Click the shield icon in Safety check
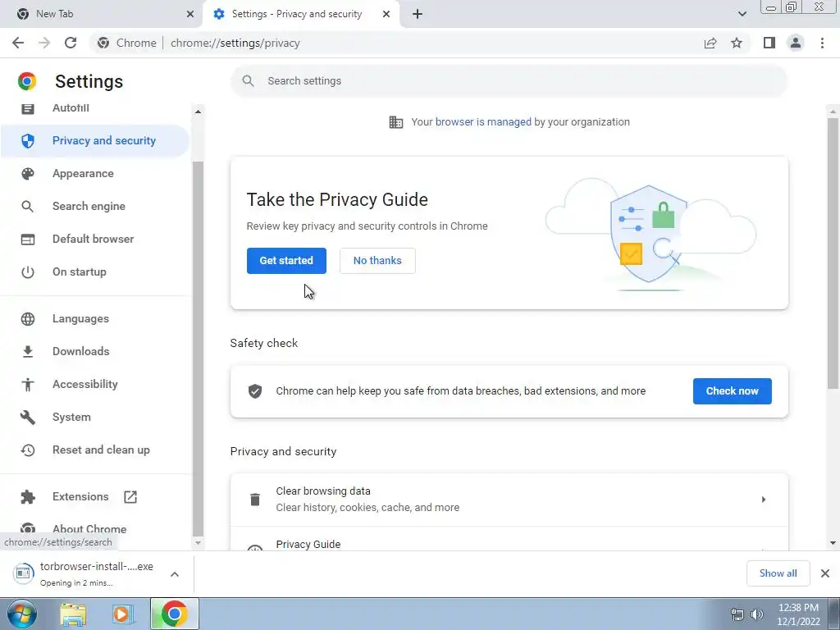The image size is (840, 630). pos(255,391)
